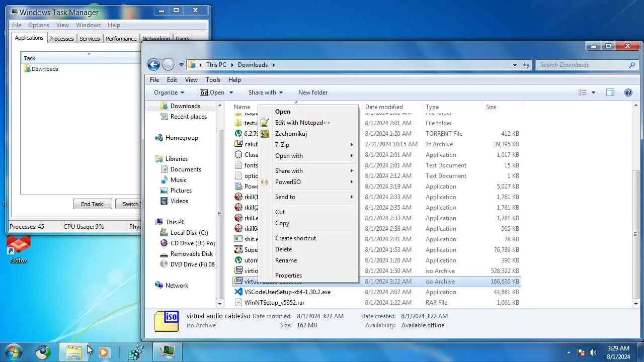Select Network in navigation pane
This screenshot has width=644, height=362.
tap(177, 286)
